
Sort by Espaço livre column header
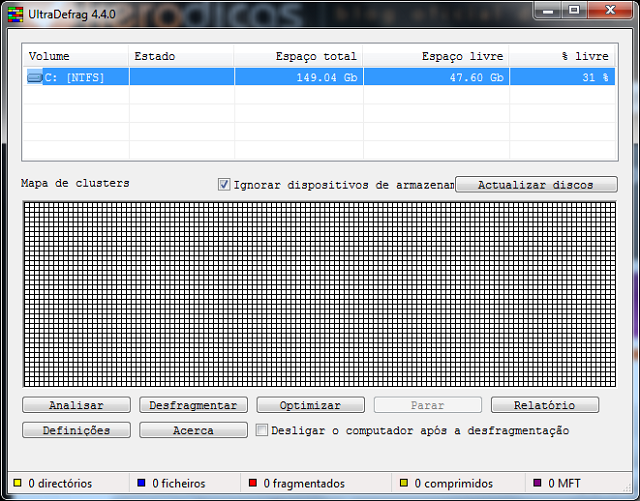pyautogui.click(x=436, y=56)
